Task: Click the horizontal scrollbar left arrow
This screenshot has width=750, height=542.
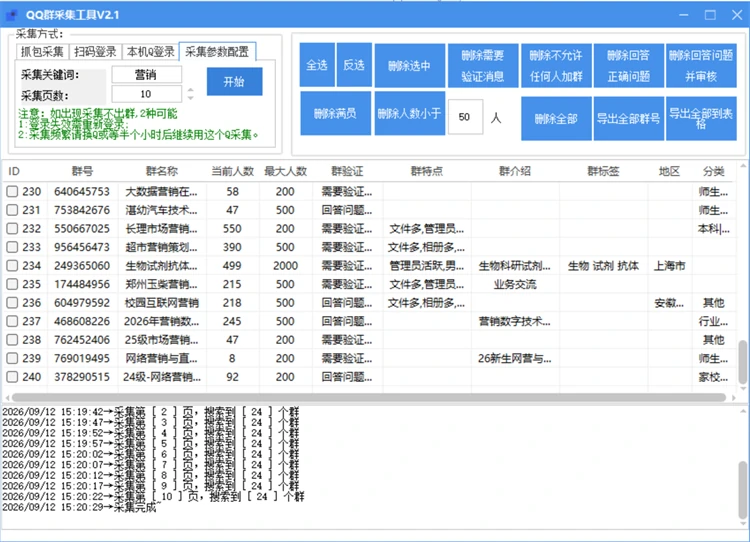Action: (7, 398)
